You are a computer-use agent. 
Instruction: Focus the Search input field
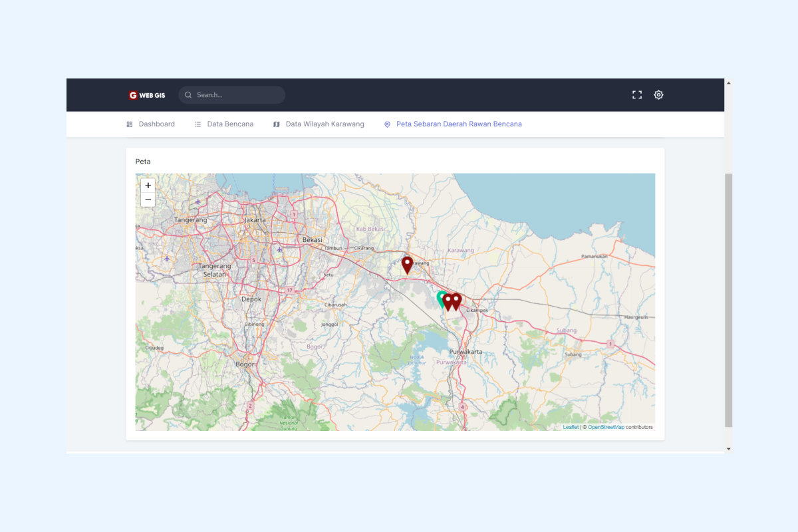232,95
